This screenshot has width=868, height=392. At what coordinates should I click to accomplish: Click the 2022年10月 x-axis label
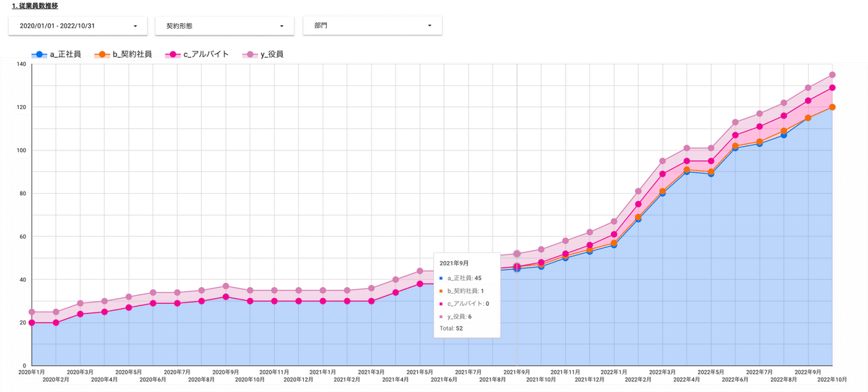(833, 379)
